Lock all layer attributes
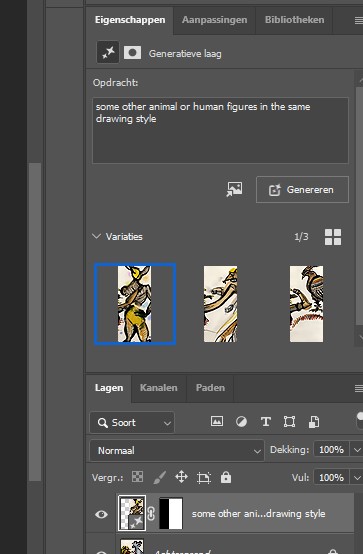Viewport: 363px width, 554px height. click(x=226, y=477)
